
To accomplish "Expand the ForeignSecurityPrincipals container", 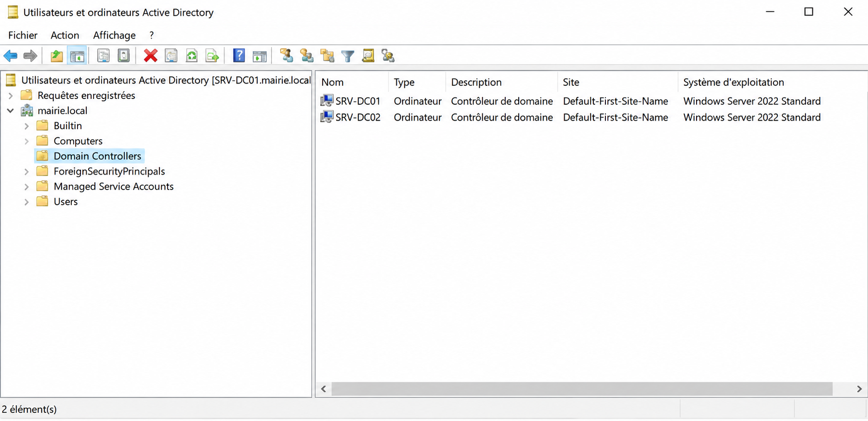I will pos(26,171).
